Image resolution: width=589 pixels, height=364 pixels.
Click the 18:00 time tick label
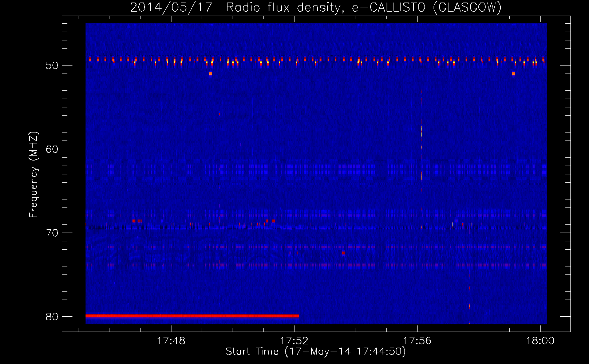pos(540,341)
